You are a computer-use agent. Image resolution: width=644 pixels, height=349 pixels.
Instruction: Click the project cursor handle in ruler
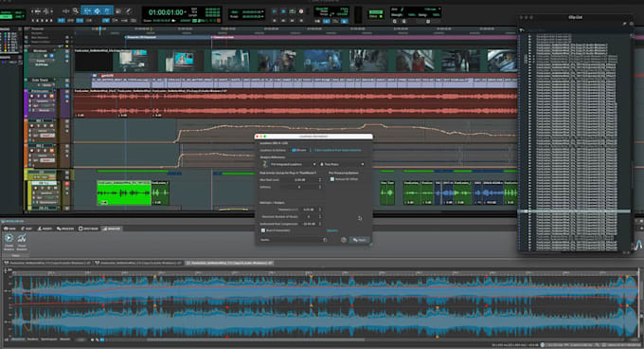click(99, 29)
